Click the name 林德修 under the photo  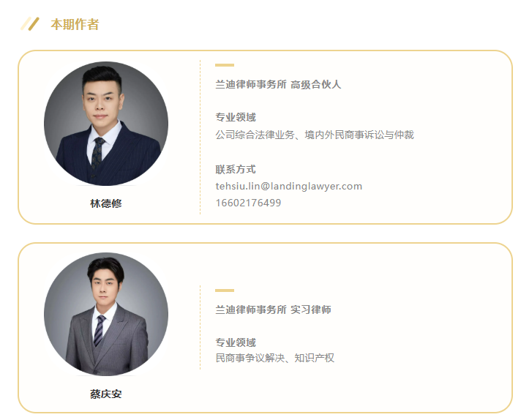pos(106,203)
